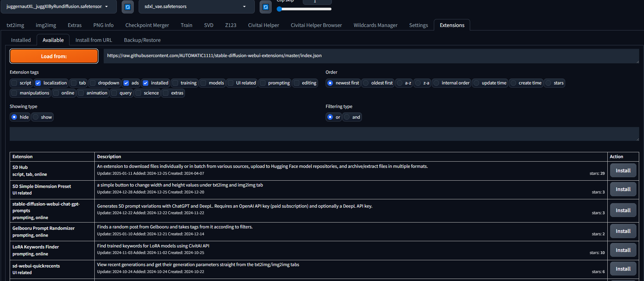Show the Installed extensions sub-tab
The height and width of the screenshot is (281, 644).
pyautogui.click(x=21, y=40)
